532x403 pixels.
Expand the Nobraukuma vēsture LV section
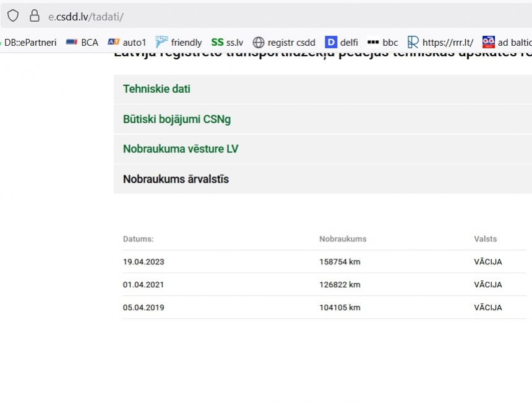tap(323, 149)
